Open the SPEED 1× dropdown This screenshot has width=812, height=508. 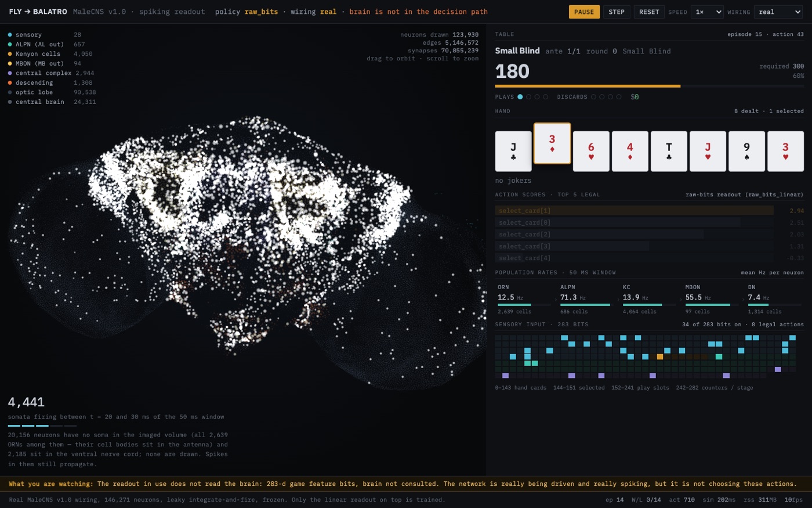point(707,12)
